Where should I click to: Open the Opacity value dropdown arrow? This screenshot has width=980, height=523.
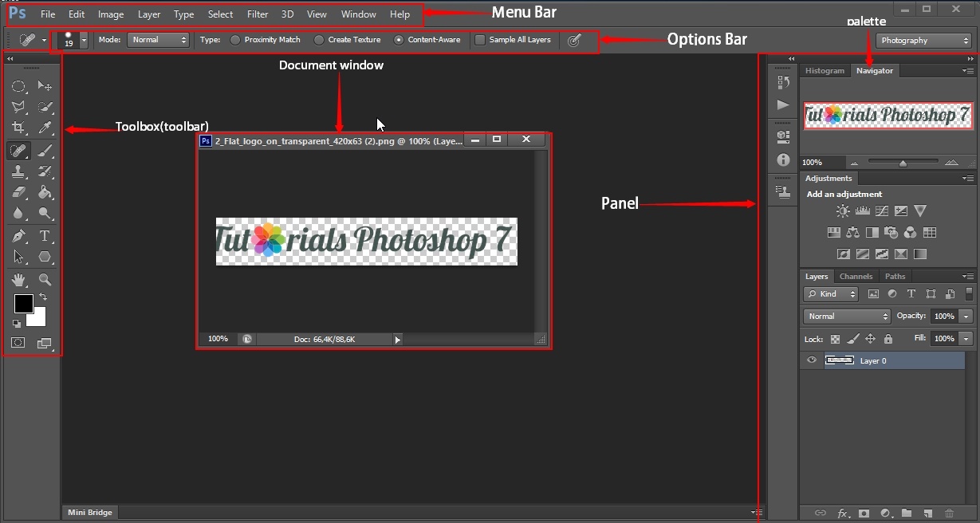coord(966,317)
